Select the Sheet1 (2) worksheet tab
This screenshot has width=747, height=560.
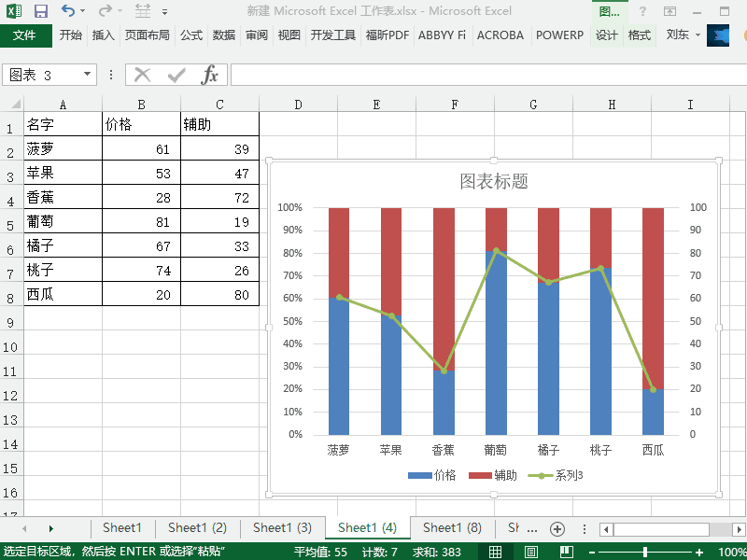point(197,527)
